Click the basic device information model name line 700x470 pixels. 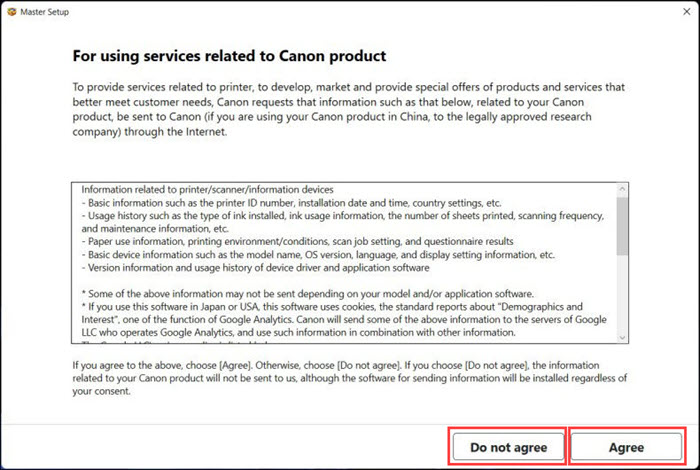coord(318,255)
